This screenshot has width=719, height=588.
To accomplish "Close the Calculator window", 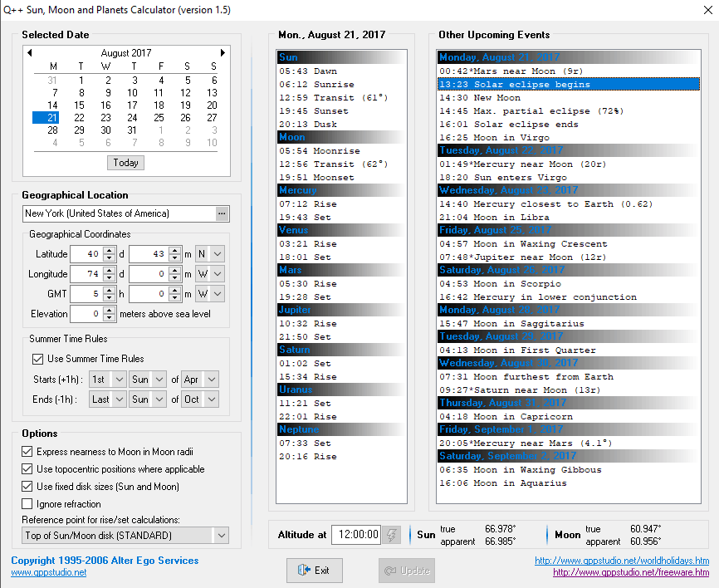I will point(708,10).
